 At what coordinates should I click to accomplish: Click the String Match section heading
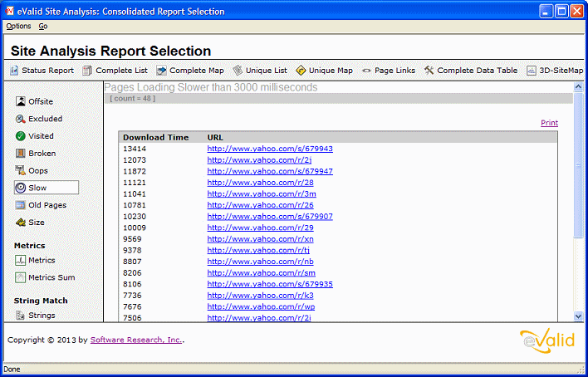coord(41,301)
